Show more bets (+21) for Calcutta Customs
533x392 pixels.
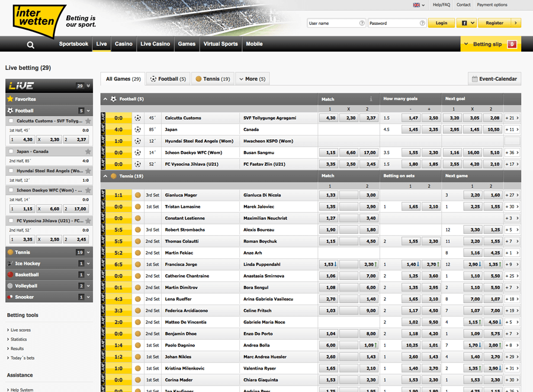tap(512, 118)
